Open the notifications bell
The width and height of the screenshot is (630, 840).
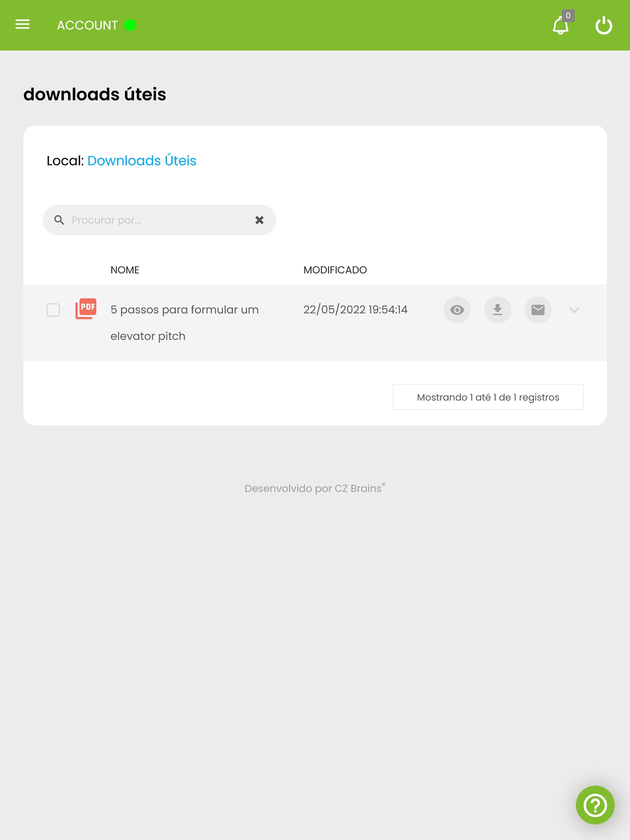pyautogui.click(x=560, y=26)
